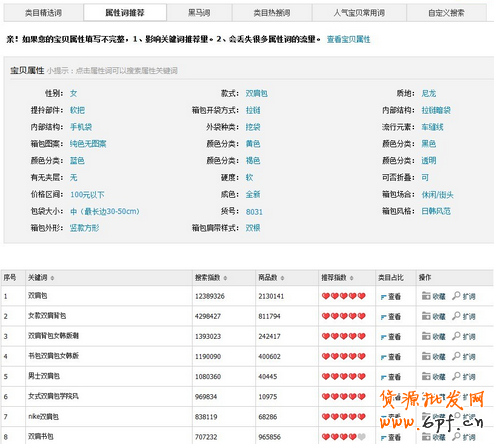The width and height of the screenshot is (494, 444).
Task: Click the 日韩风范 style attribute
Action: point(436,211)
